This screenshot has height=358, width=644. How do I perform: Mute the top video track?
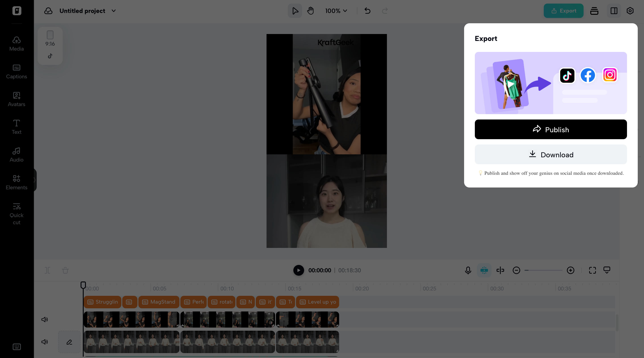(45, 319)
